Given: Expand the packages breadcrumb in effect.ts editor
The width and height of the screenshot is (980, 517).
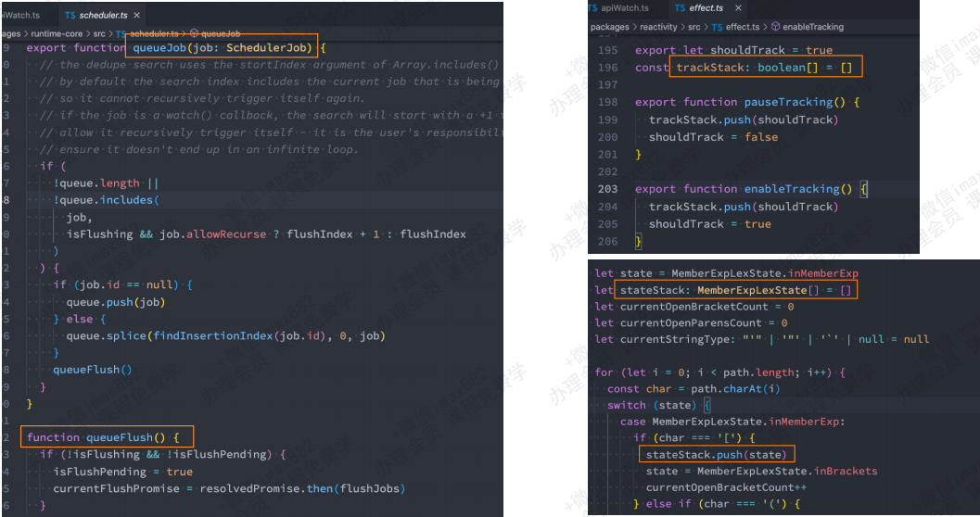Looking at the screenshot, I should click(x=609, y=28).
